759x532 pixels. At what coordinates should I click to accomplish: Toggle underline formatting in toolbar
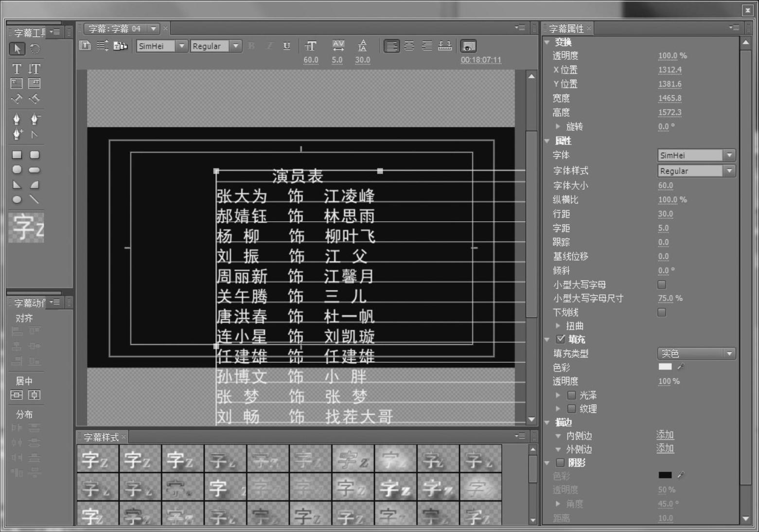pyautogui.click(x=287, y=46)
